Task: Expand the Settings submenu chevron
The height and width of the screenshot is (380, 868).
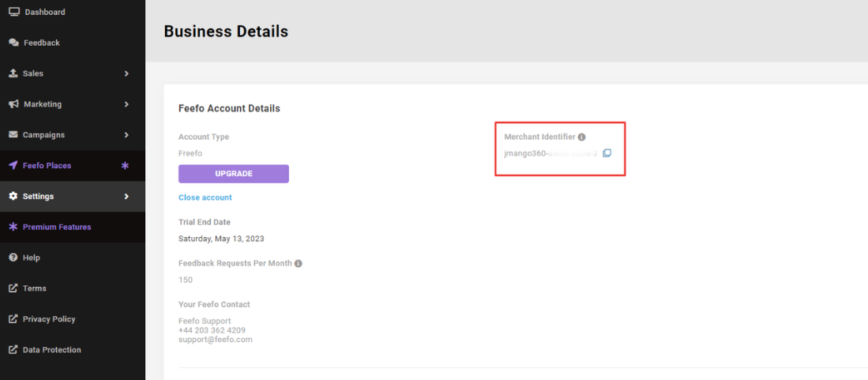Action: point(126,196)
